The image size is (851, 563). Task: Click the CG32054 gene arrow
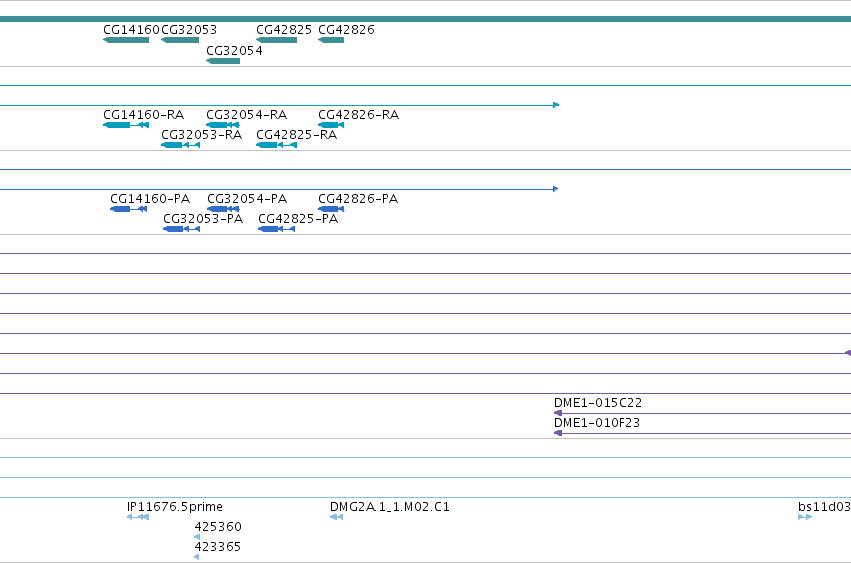click(223, 61)
